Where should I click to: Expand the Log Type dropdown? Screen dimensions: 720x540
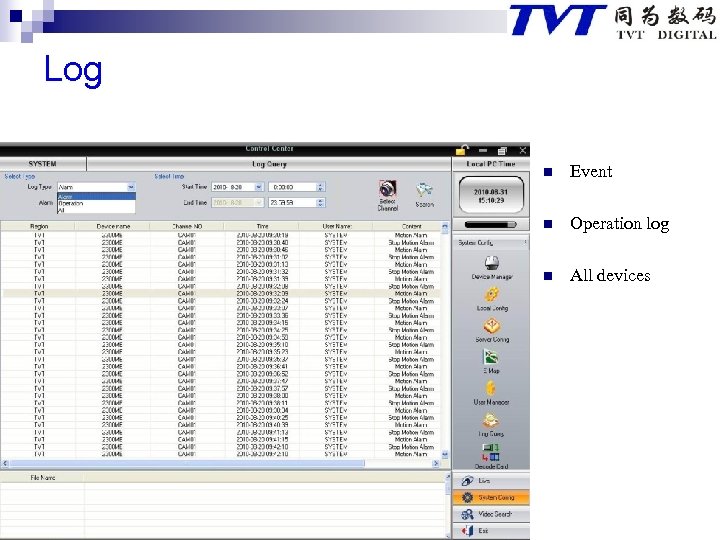(131, 187)
